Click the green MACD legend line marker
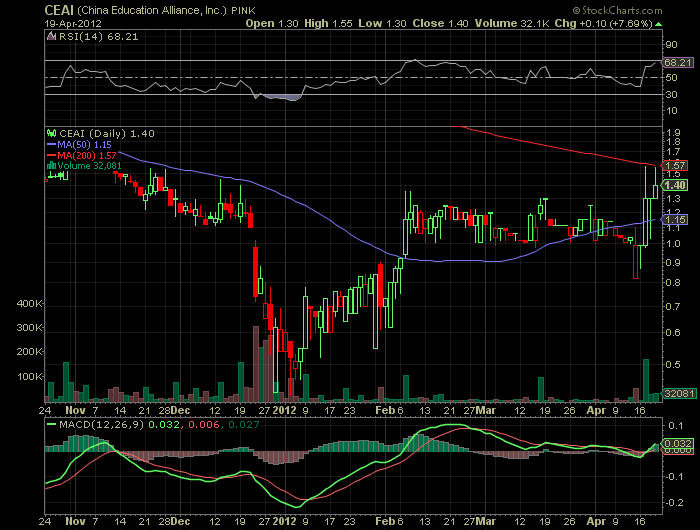The height and width of the screenshot is (530, 700). pyautogui.click(x=51, y=424)
